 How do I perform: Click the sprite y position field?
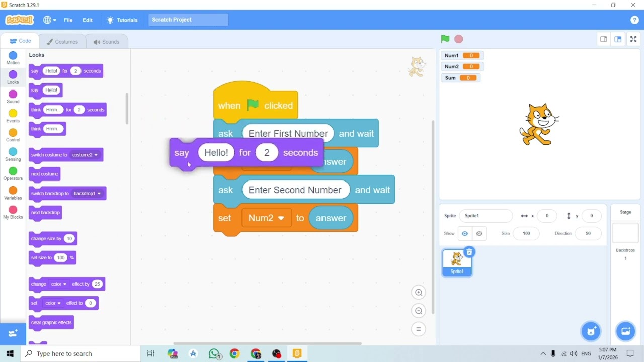(592, 216)
